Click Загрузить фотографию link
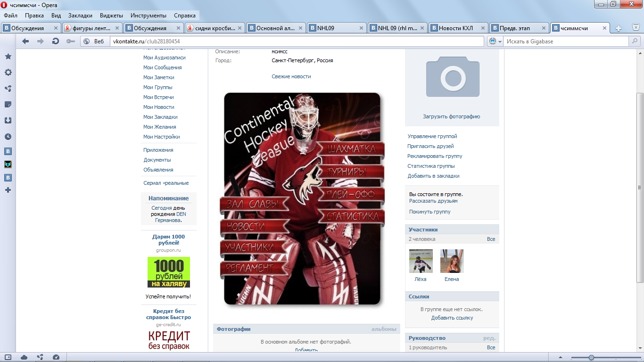The image size is (644, 362). click(x=451, y=116)
